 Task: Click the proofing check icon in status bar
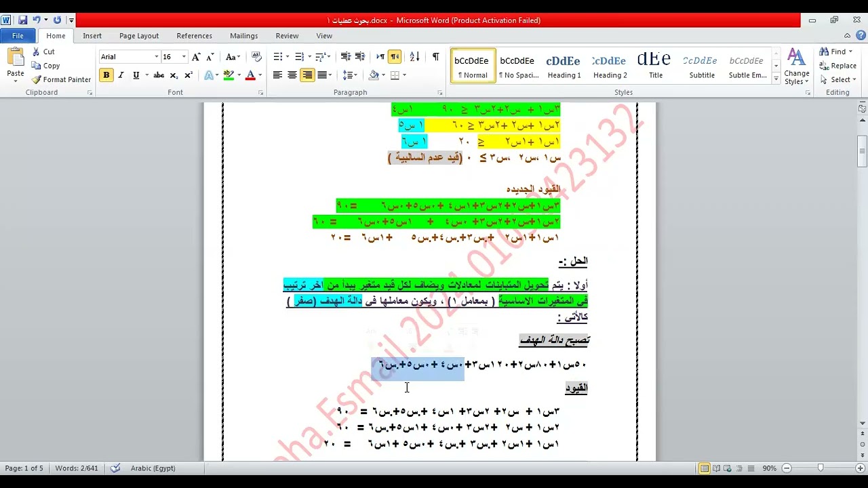coord(115,468)
